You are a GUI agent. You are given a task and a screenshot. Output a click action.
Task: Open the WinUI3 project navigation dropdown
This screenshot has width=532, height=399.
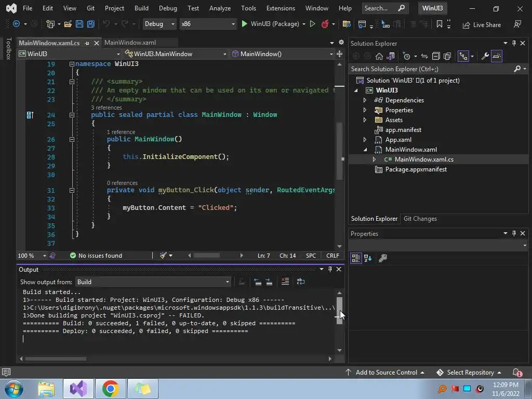[70, 54]
